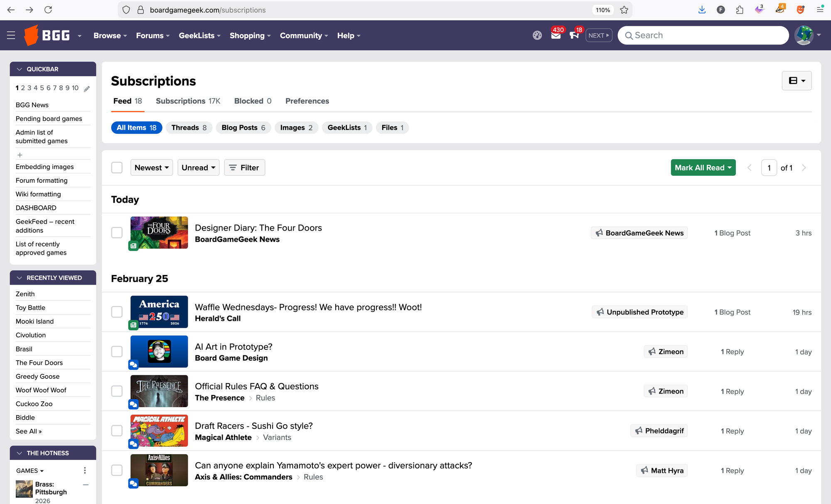View notifications via the flag icon
The width and height of the screenshot is (831, 504).
click(575, 36)
